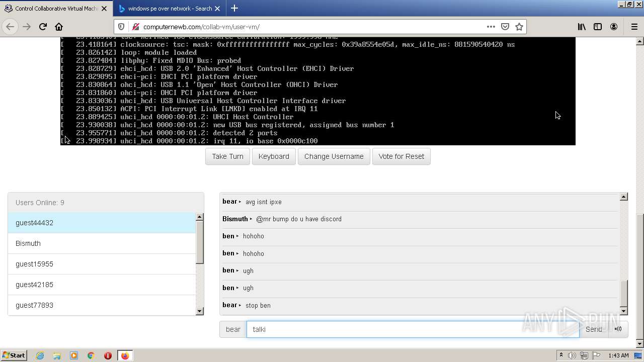Launch Chrome from taskbar
644x362 pixels.
point(91,355)
